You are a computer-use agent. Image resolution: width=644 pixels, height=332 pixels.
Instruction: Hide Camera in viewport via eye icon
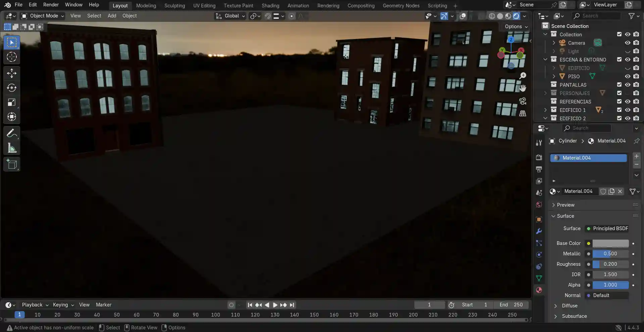click(628, 43)
